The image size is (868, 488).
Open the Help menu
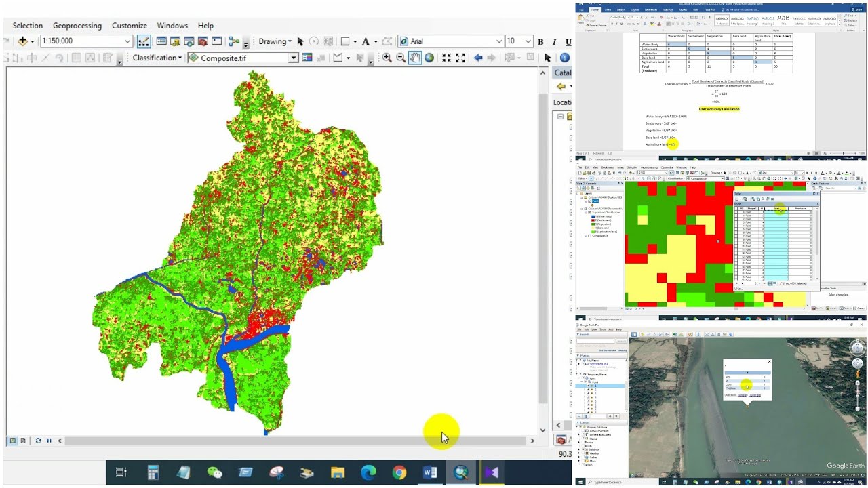[x=205, y=26]
